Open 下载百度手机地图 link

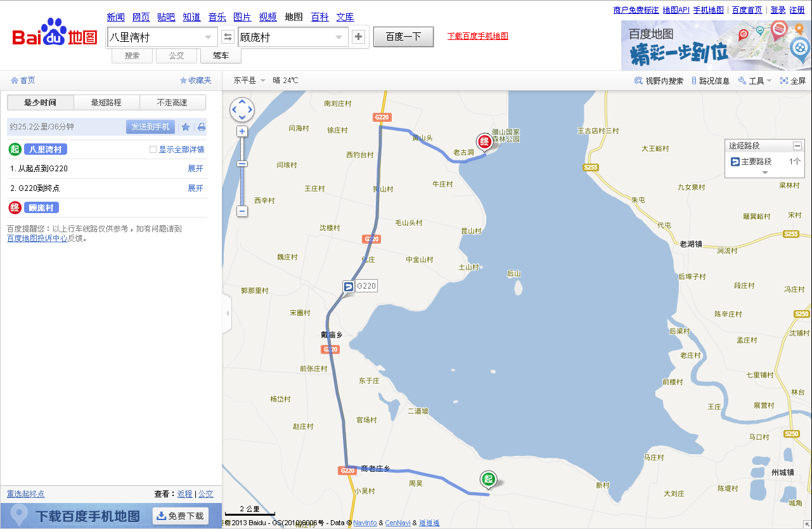(478, 36)
